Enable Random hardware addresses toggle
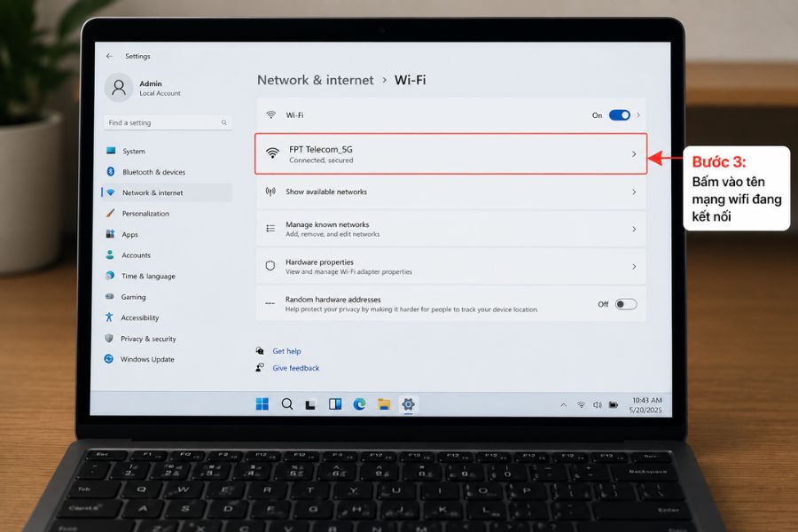 (x=626, y=304)
